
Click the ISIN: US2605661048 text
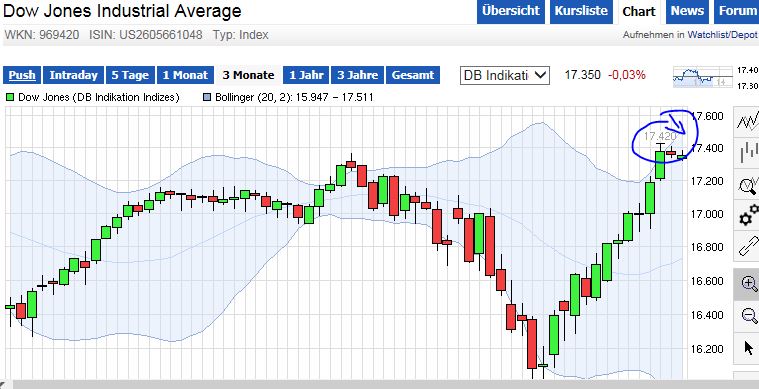coord(146,35)
